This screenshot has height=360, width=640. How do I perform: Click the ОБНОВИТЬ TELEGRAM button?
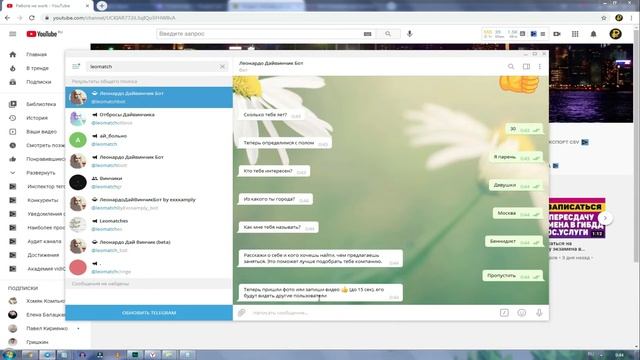click(149, 313)
